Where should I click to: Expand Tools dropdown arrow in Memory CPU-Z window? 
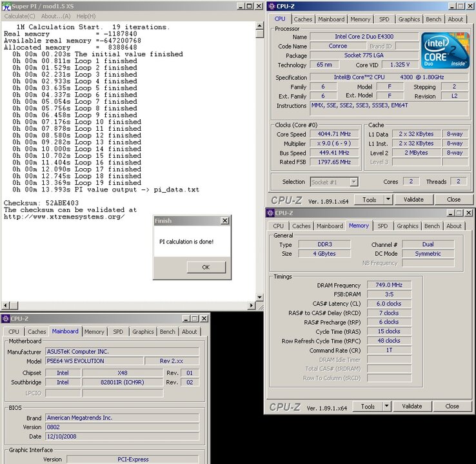387,407
